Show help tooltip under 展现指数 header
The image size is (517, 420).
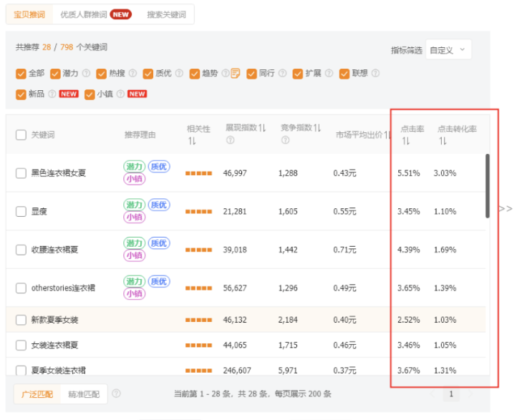pyautogui.click(x=231, y=140)
